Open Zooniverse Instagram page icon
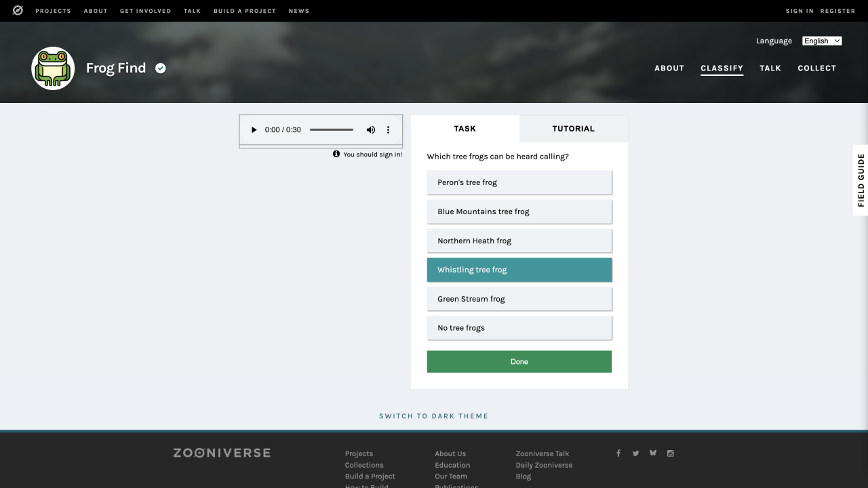Image resolution: width=868 pixels, height=488 pixels. pyautogui.click(x=671, y=453)
